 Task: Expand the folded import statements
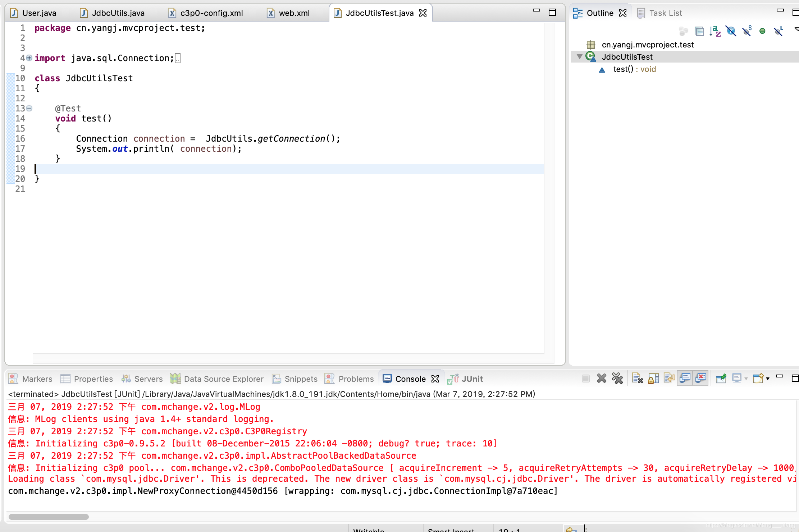(29, 58)
